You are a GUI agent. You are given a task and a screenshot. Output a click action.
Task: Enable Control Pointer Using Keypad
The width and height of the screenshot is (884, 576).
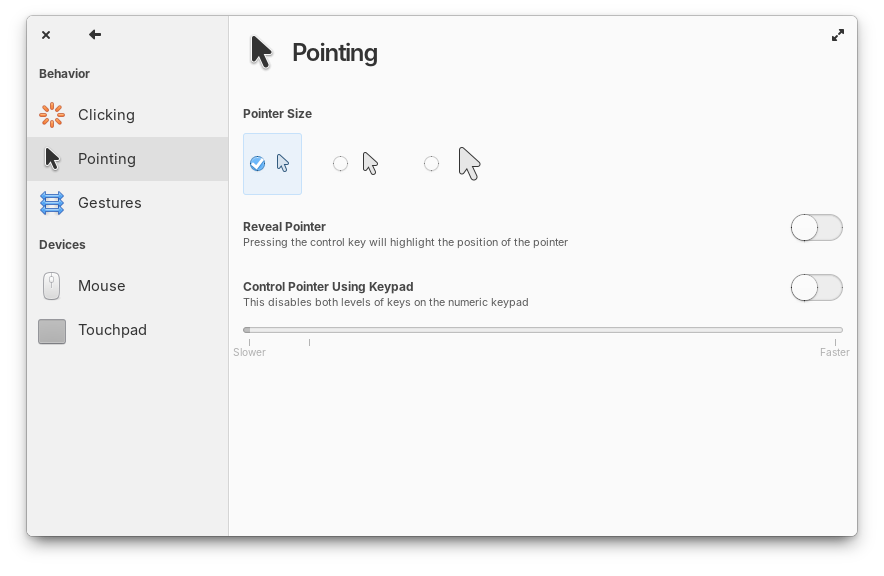click(x=816, y=287)
